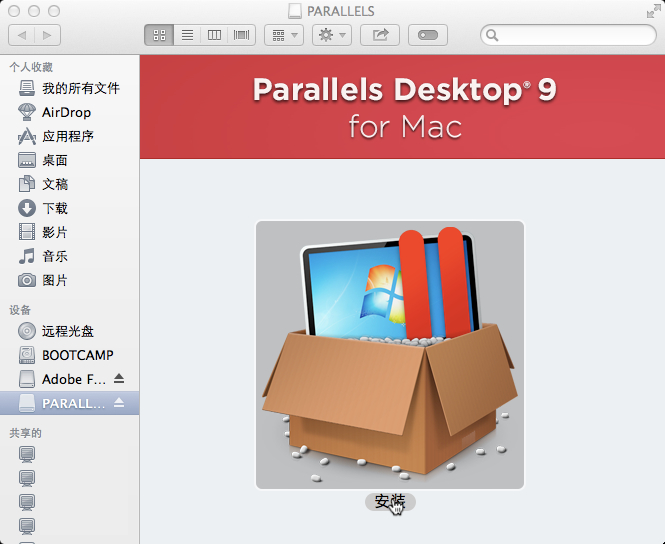Open the 图片 folder
This screenshot has height=544, width=665.
point(70,280)
